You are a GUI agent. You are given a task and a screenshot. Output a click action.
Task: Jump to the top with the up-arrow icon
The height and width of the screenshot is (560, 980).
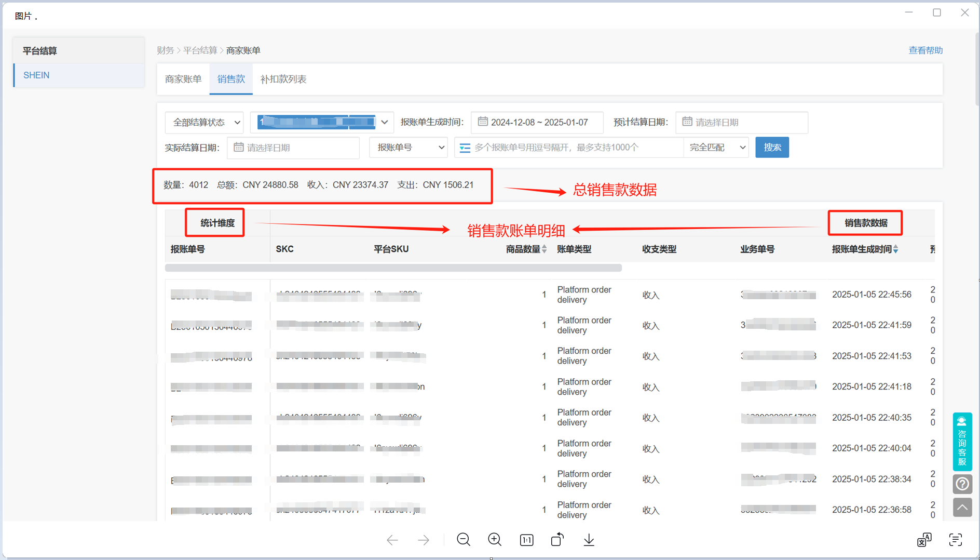[x=962, y=507]
